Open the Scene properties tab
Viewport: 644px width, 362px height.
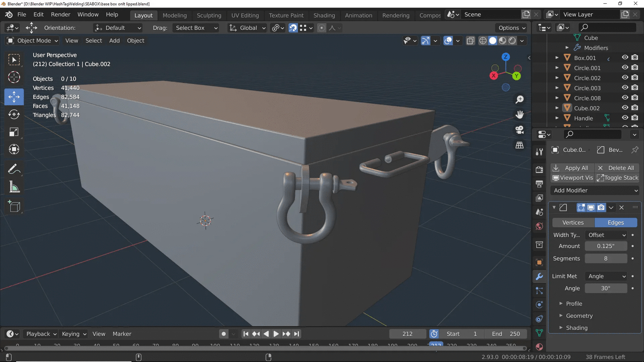click(539, 212)
